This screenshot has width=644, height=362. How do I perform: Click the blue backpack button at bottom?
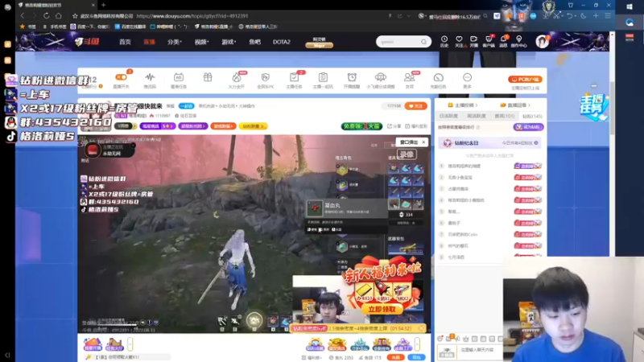[416, 357]
